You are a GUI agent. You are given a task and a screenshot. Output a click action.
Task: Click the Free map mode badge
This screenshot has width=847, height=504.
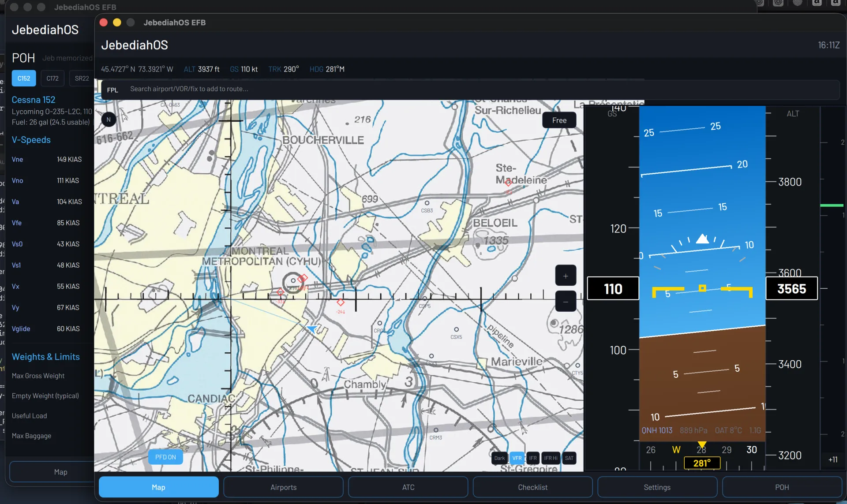[559, 120]
